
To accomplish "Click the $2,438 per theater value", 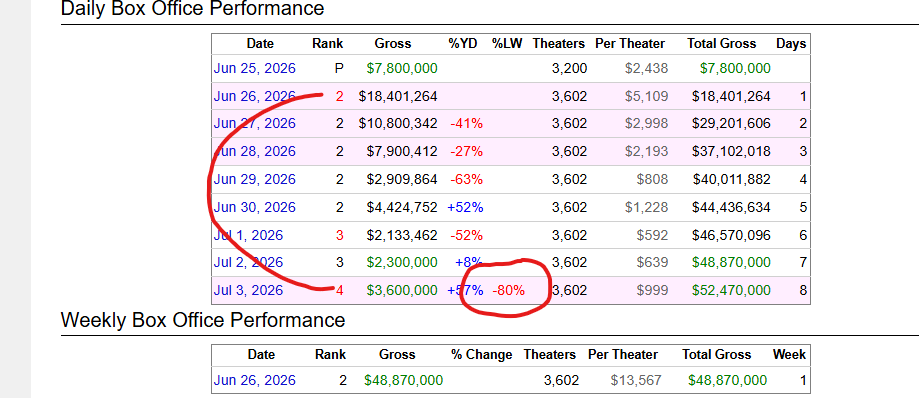I will (646, 69).
